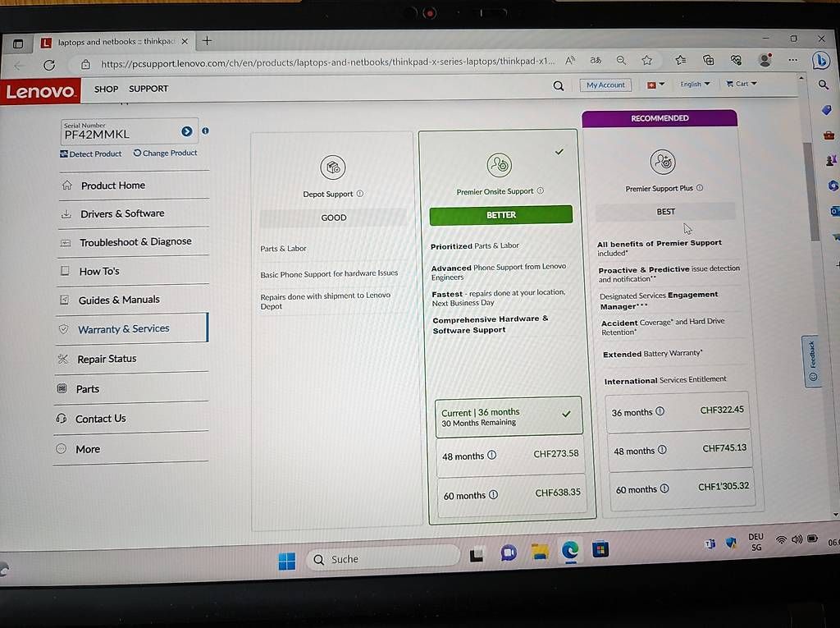Open browser settings ellipsis menu
This screenshot has height=628, width=840.
(x=793, y=60)
